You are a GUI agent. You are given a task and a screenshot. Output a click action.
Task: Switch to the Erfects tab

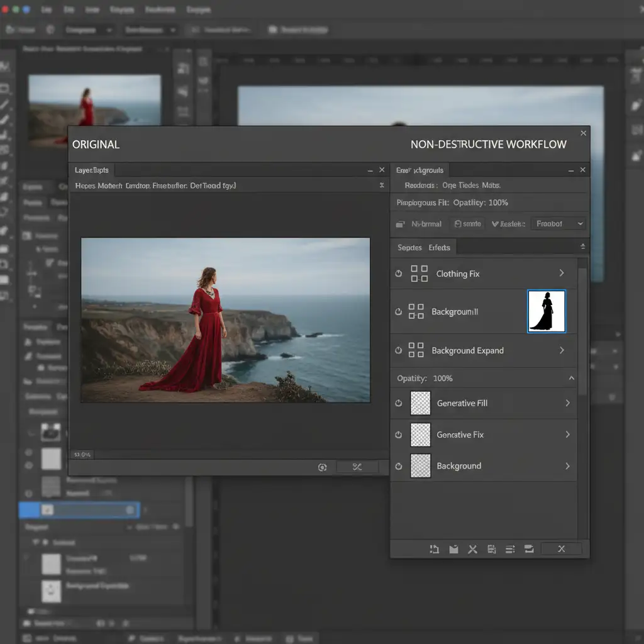(x=439, y=248)
